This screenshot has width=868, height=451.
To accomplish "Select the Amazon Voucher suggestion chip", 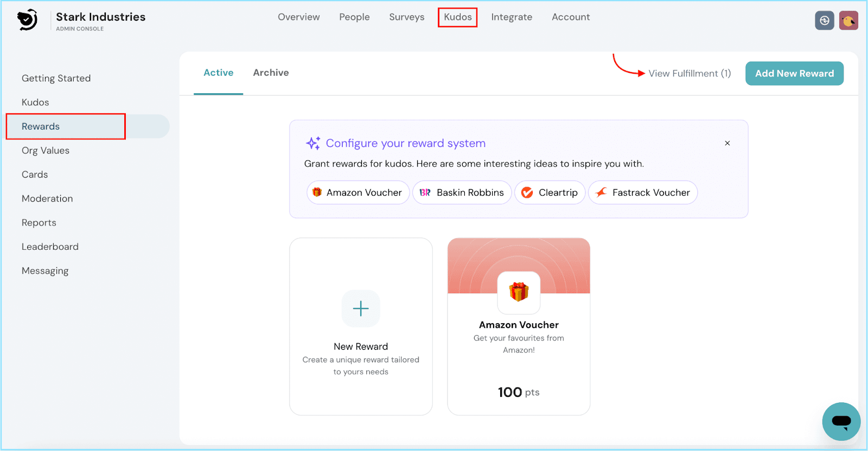I will 358,192.
